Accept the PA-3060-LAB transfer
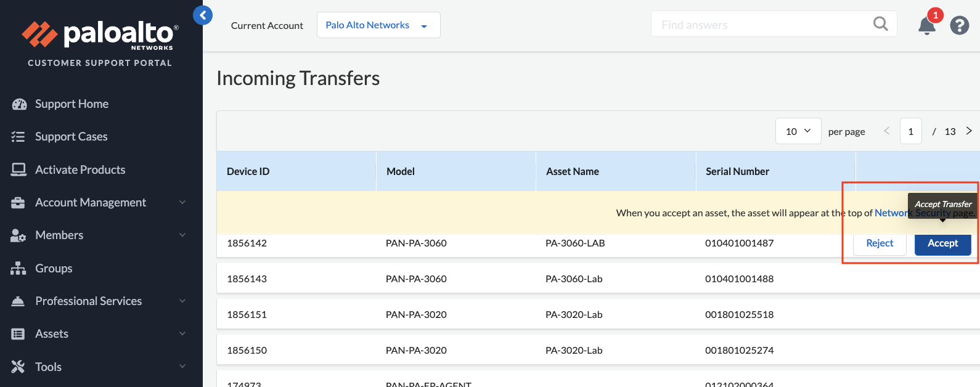 (942, 243)
